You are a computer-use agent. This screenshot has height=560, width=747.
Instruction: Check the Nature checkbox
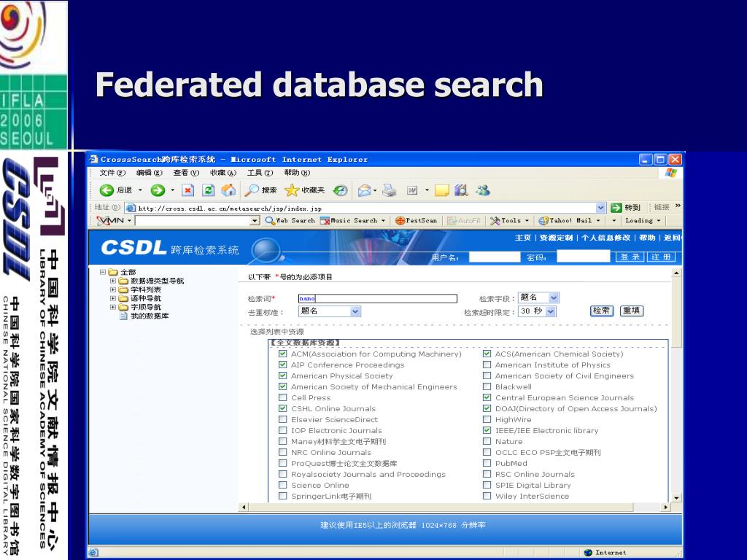[x=487, y=441]
